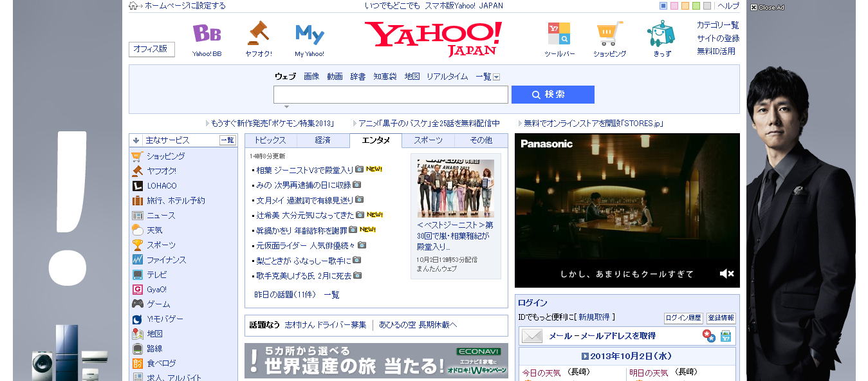Close the ad with Close Ad
The height and width of the screenshot is (381, 868).
click(767, 8)
